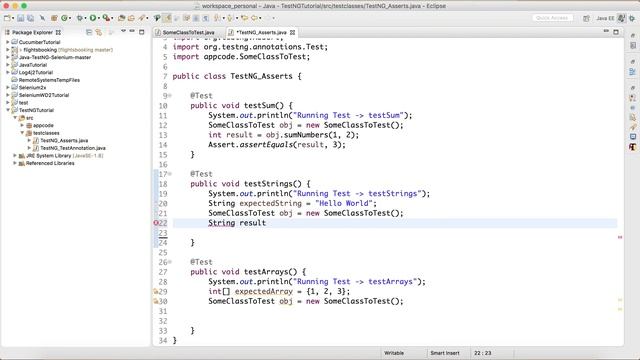Click the Quick Access search field
640x360 pixels.
coord(552,18)
